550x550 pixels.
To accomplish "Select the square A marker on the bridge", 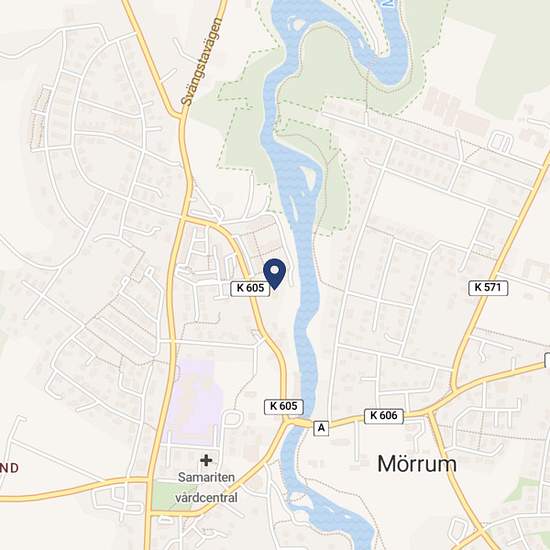I will (321, 428).
